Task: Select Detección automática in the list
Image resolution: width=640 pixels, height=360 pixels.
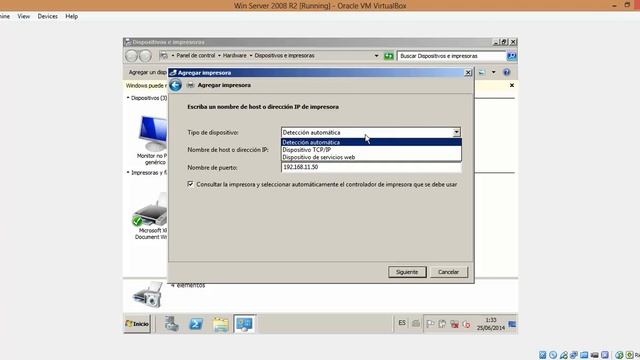Action: [371, 142]
